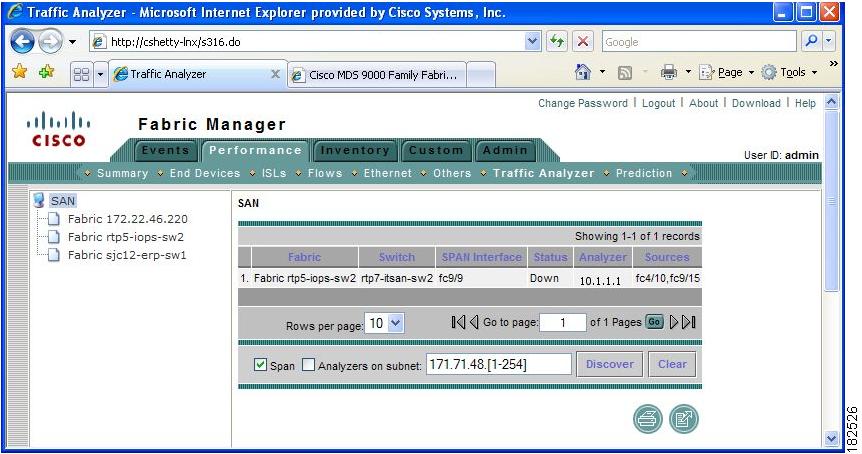The image size is (862, 454).
Task: Click the Download link
Action: click(756, 103)
